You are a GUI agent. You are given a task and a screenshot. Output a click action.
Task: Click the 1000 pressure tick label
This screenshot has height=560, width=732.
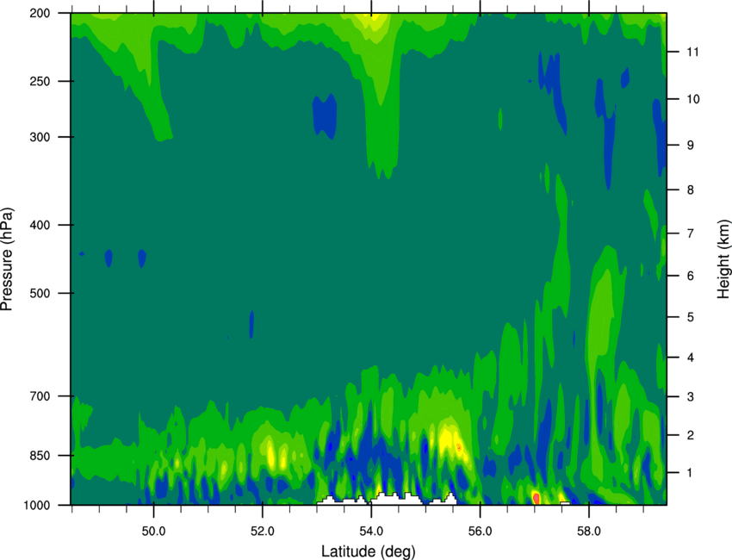pyautogui.click(x=36, y=506)
